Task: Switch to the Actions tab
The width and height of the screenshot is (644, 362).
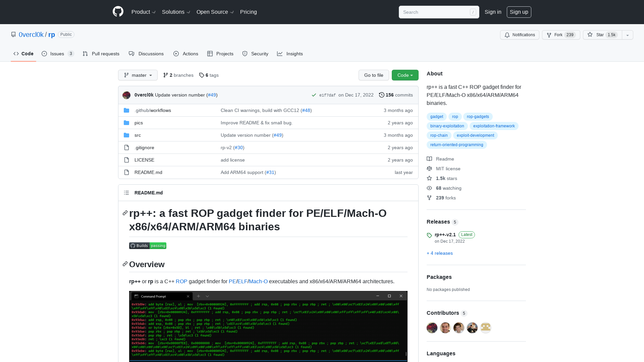Action: pos(186,54)
